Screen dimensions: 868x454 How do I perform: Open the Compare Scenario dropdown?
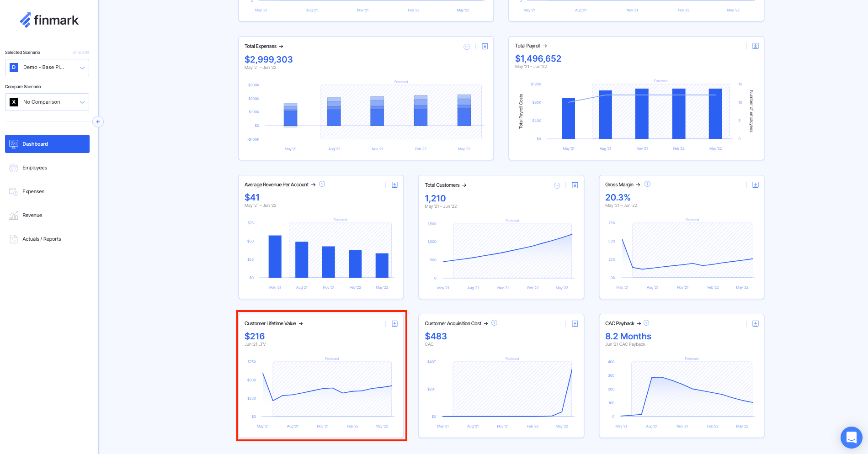47,102
